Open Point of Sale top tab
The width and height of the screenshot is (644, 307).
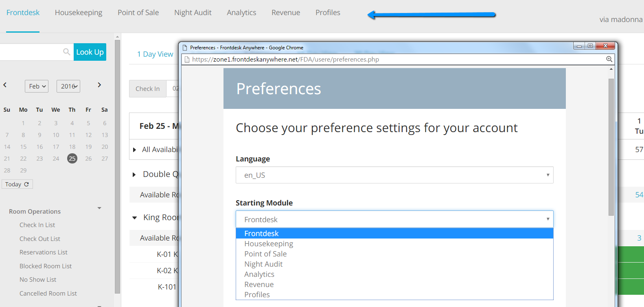[x=138, y=13]
